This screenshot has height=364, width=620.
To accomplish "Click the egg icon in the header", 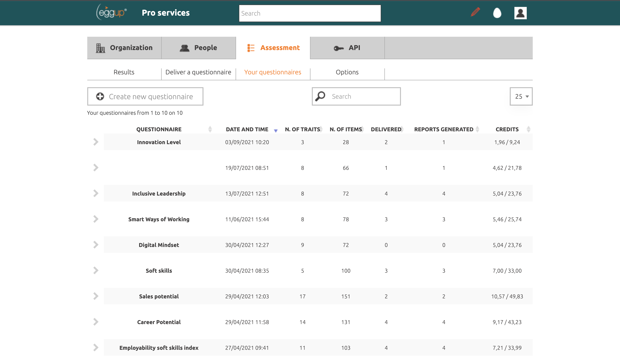I will point(497,14).
